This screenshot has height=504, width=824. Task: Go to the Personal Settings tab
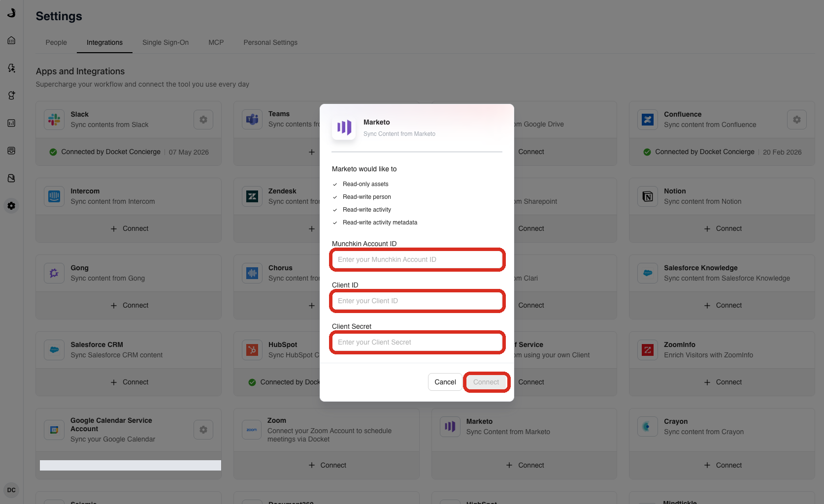coord(270,42)
